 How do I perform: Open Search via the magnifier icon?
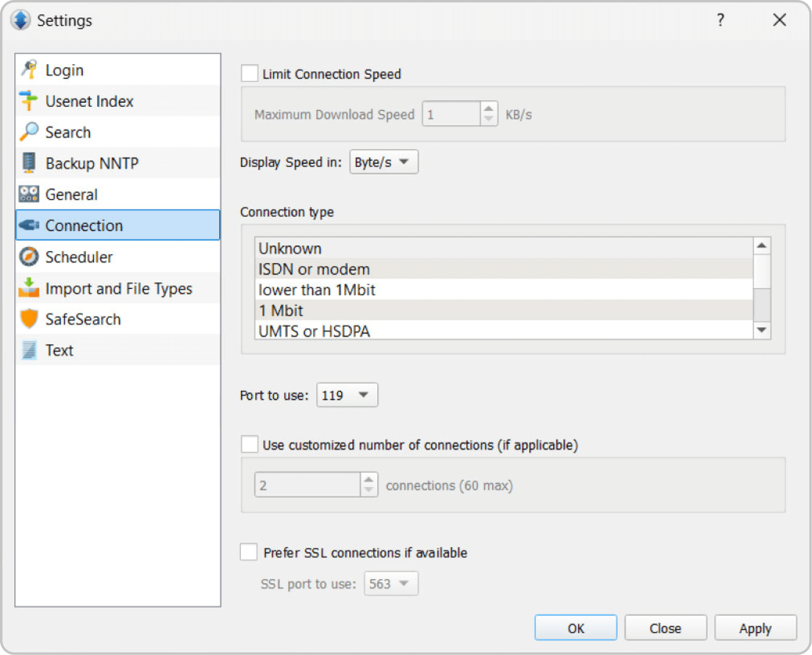click(x=29, y=132)
